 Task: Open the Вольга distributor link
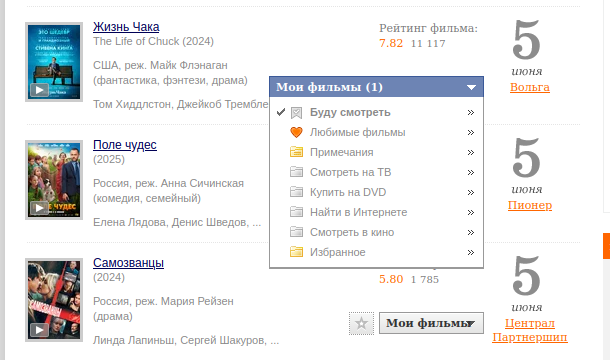529,87
